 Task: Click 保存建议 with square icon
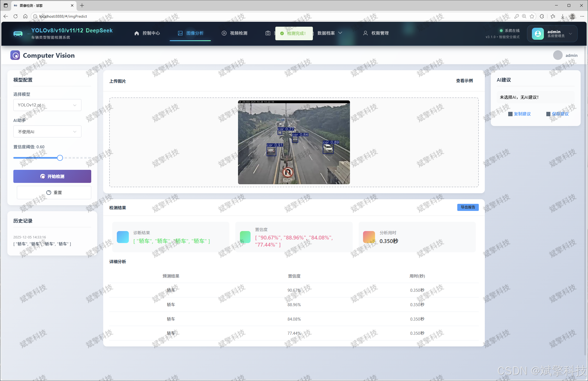coord(557,114)
